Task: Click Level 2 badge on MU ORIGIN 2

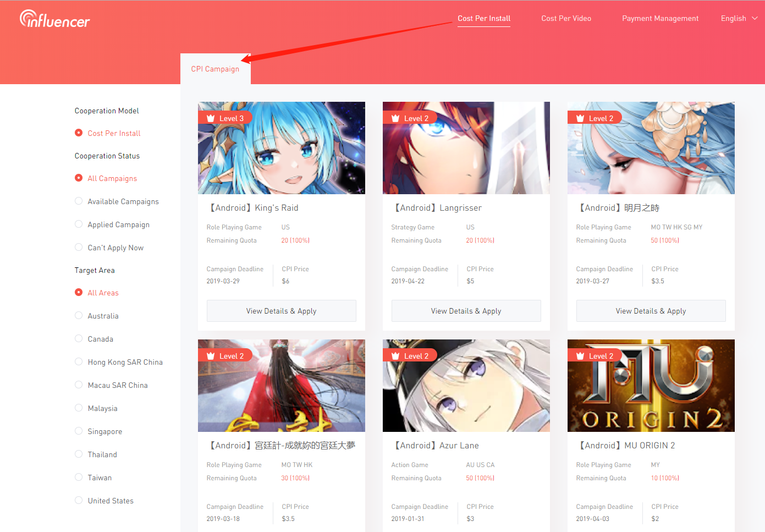Action: (x=595, y=355)
